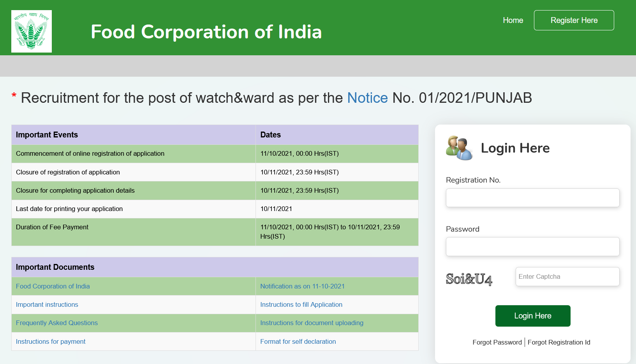This screenshot has height=364, width=636.
Task: Open Notification as on 11-10-2021 link
Action: (303, 286)
